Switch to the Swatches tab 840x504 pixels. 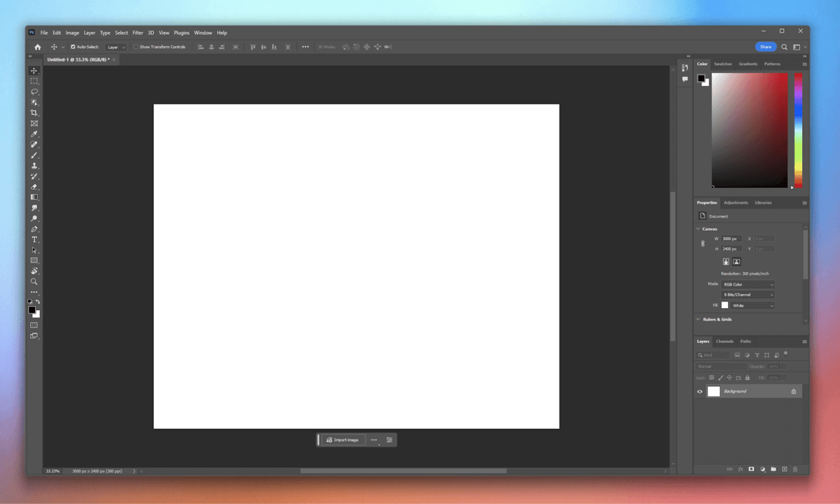722,64
